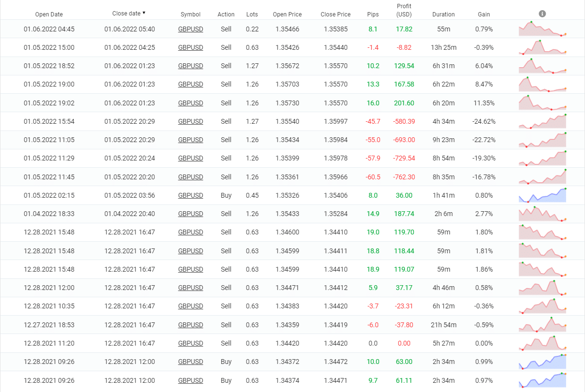Click the sparkline on the 0.00 profit row
The width and height of the screenshot is (585, 392).
point(542,343)
